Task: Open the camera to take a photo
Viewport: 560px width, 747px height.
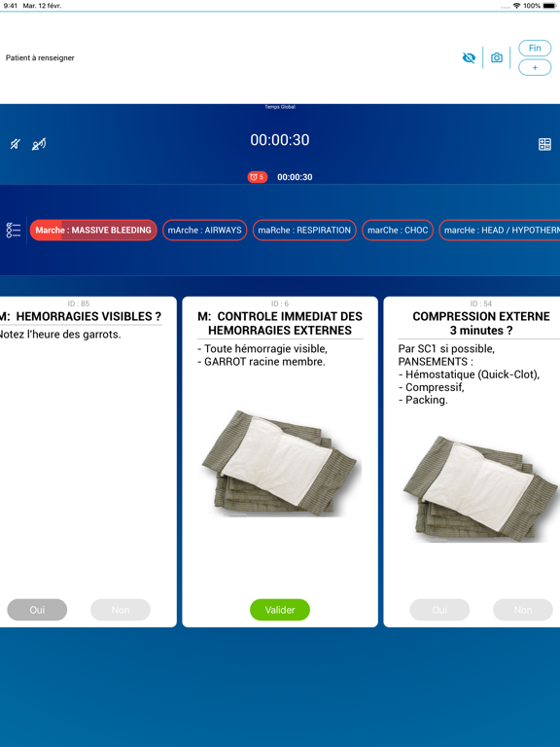Action: (x=497, y=57)
